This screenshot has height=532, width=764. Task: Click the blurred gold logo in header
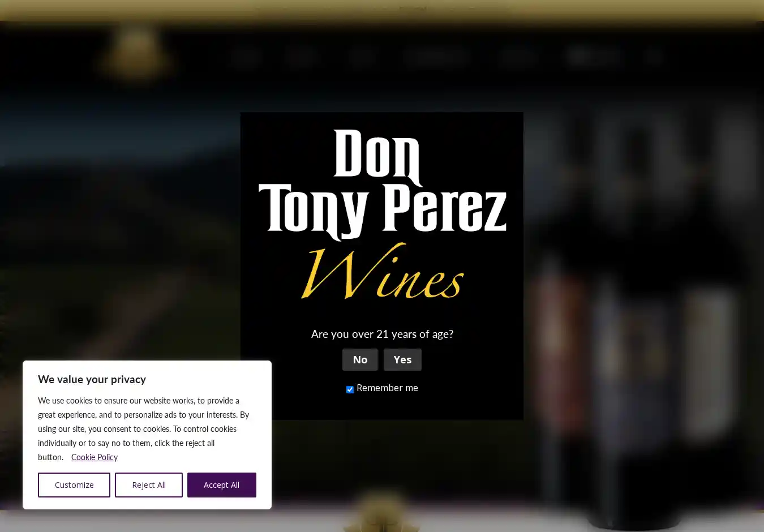[x=136, y=55]
